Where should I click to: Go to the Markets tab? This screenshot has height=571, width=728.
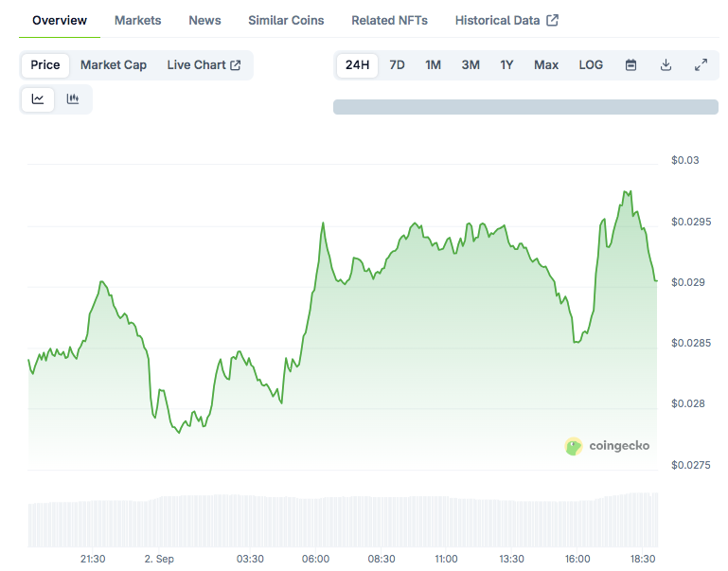(x=137, y=20)
